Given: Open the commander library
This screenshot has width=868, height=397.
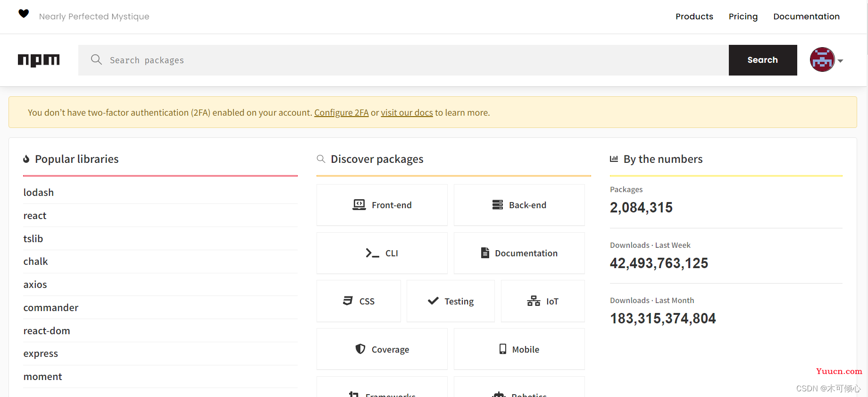Looking at the screenshot, I should (x=51, y=308).
